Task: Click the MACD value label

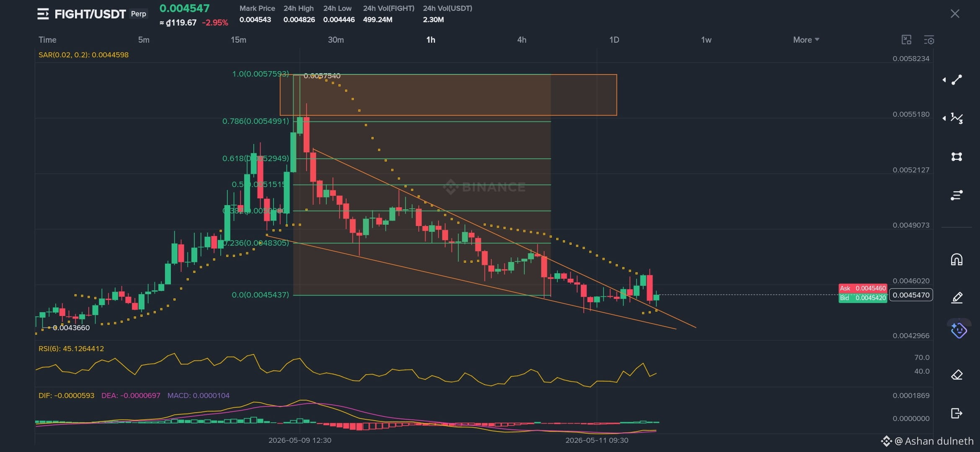Action: (199, 395)
